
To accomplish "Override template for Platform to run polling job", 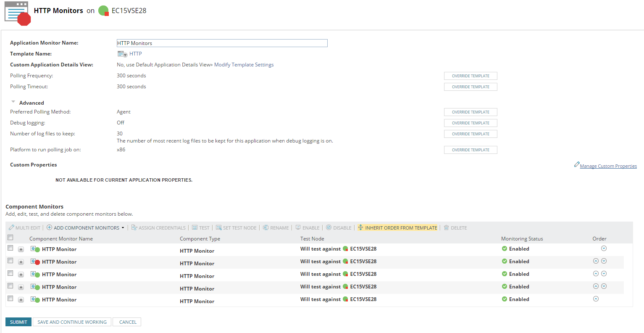I will (x=471, y=150).
